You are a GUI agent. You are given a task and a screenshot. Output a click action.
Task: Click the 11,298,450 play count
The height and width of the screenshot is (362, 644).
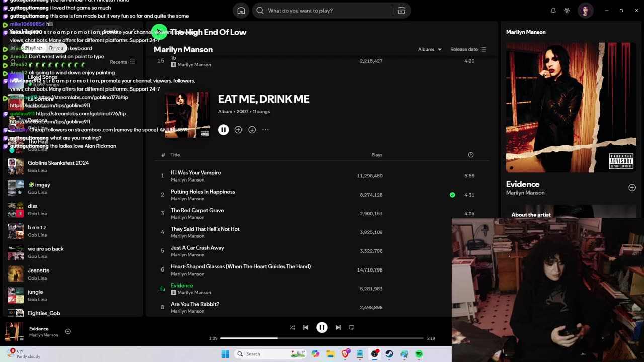(x=370, y=176)
